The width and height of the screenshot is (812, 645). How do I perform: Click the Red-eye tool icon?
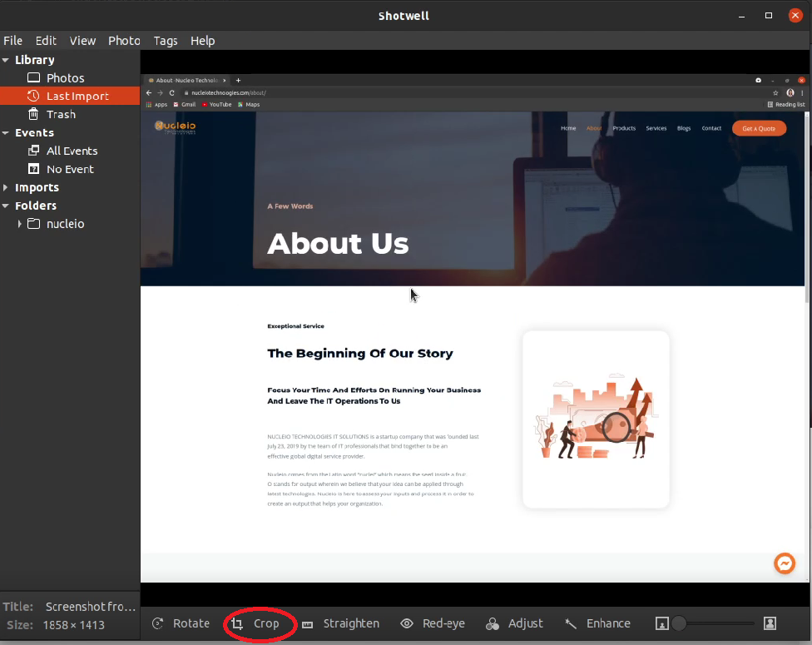(x=407, y=623)
